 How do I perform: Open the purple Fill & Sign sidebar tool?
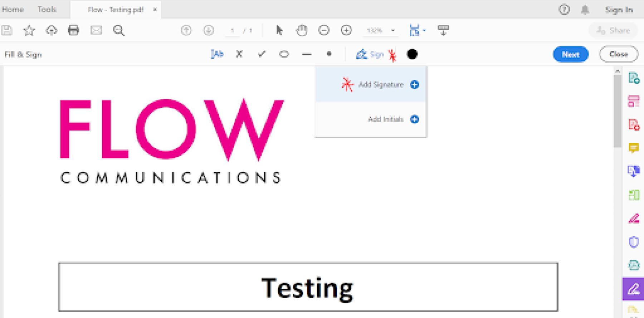click(633, 289)
